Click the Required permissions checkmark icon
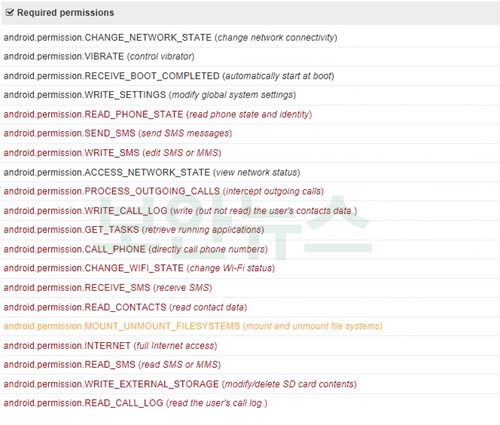 (x=10, y=12)
